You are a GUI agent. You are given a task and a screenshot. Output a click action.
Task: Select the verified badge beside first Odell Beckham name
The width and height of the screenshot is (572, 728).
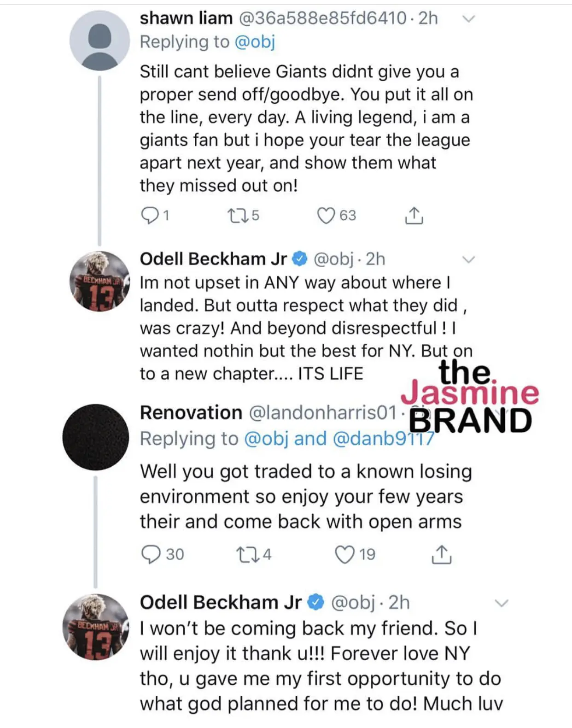click(300, 259)
